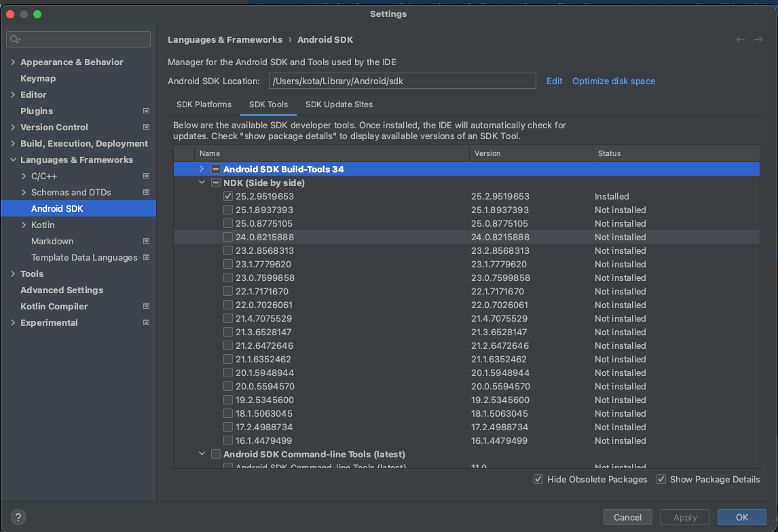Click project-level icon next to Schemas and DTDs
This screenshot has width=778, height=532.
147,192
